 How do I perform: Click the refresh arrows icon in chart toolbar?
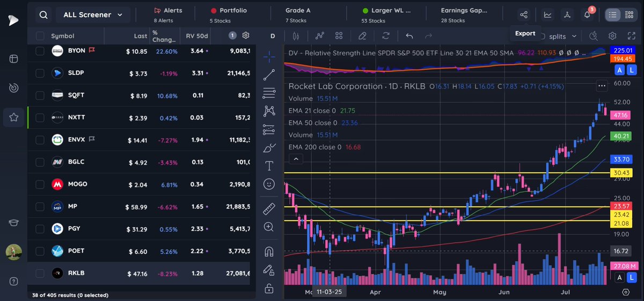pyautogui.click(x=385, y=36)
